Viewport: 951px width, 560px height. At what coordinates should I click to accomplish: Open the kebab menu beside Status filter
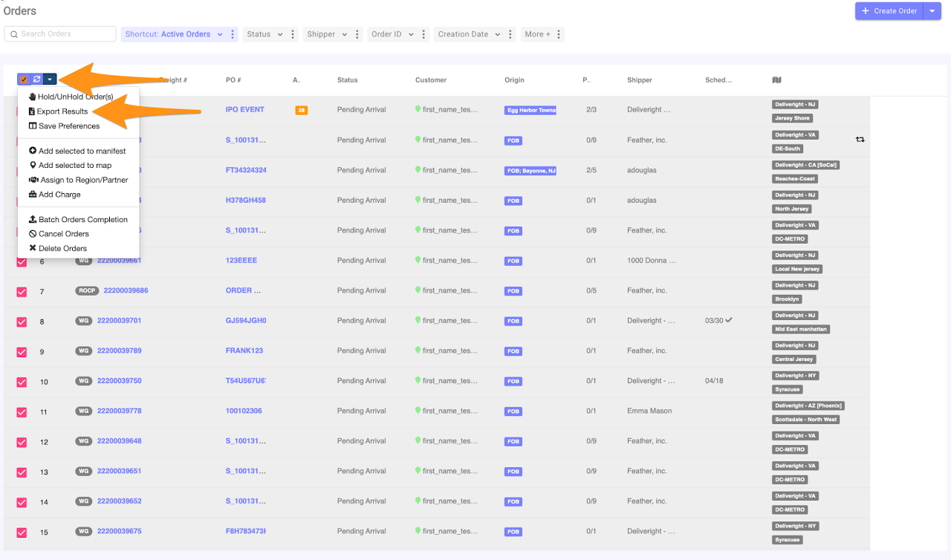click(293, 34)
